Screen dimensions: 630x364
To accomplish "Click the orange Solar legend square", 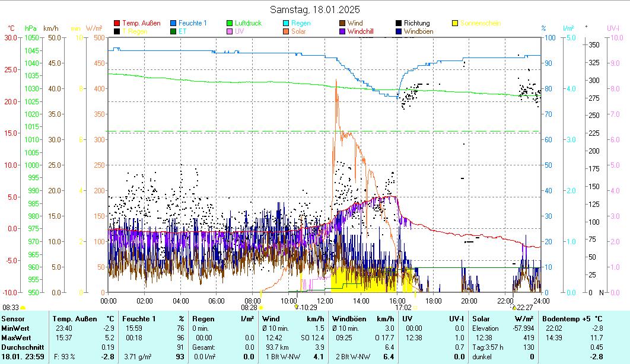I will tap(286, 31).
